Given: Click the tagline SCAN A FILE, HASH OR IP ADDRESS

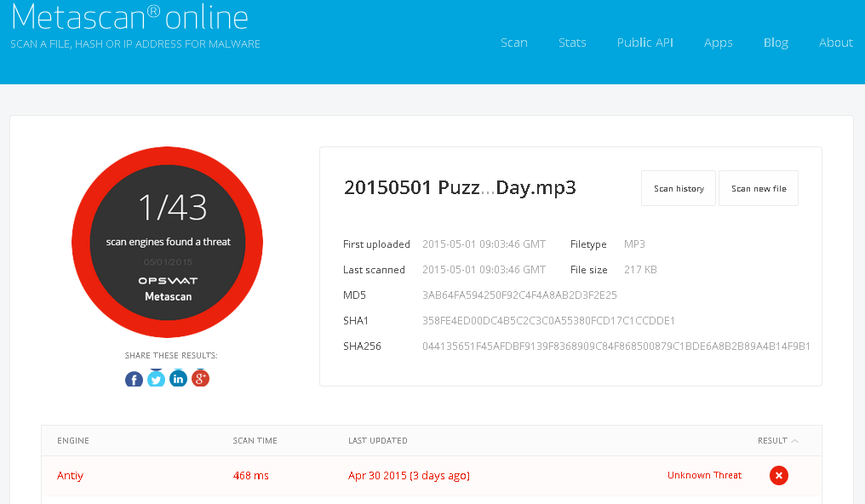Looking at the screenshot, I should click(x=135, y=44).
